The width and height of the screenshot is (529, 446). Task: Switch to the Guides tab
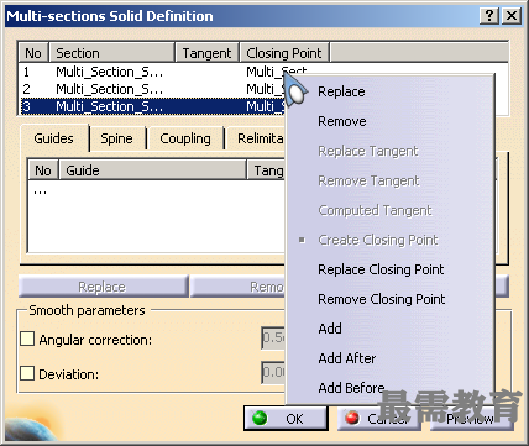click(54, 138)
